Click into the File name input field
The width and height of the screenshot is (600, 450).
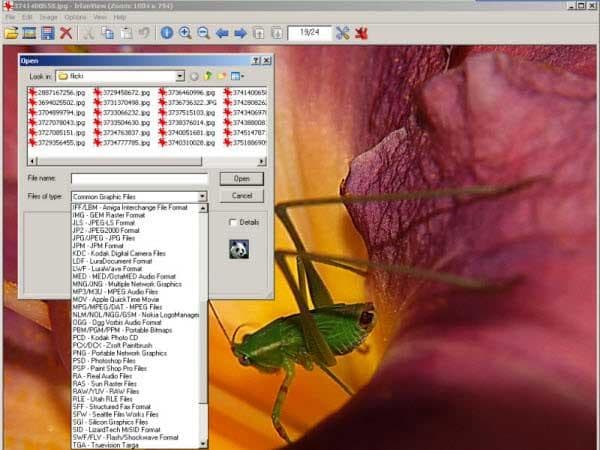(x=139, y=178)
